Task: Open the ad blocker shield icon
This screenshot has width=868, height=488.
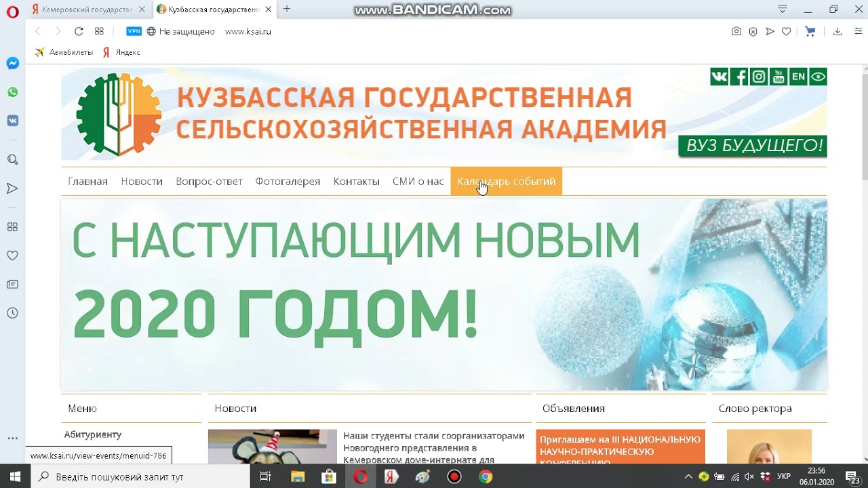Action: click(753, 31)
